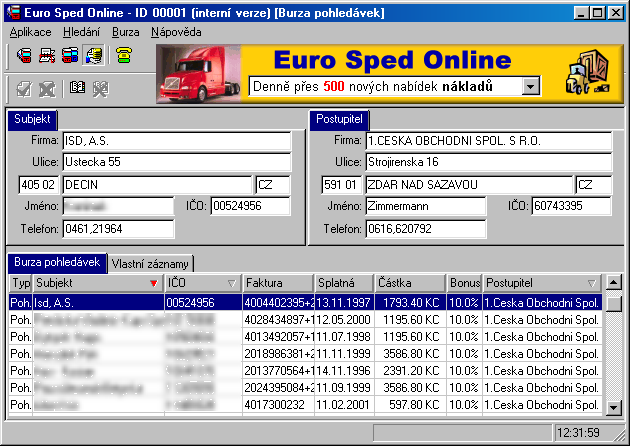
Task: Click the table scrollbar down arrow
Action: pos(614,408)
